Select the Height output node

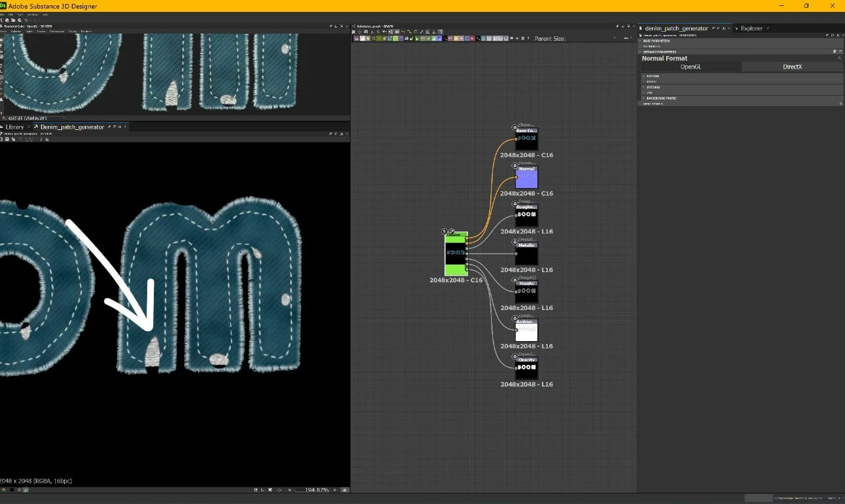[x=526, y=292]
